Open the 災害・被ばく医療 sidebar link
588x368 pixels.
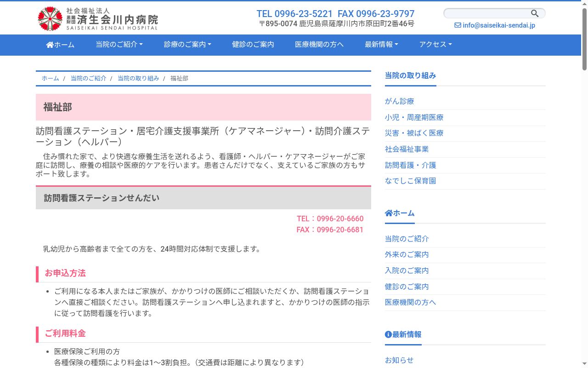pyautogui.click(x=414, y=133)
